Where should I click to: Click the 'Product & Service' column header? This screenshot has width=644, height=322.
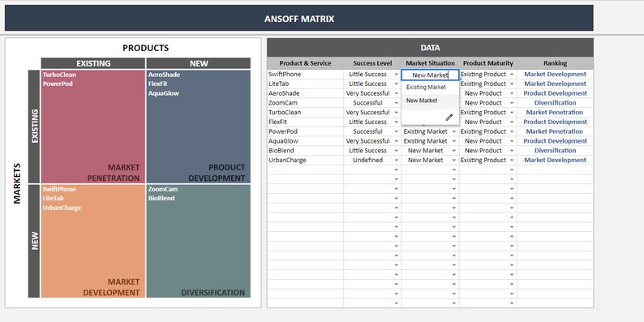305,63
